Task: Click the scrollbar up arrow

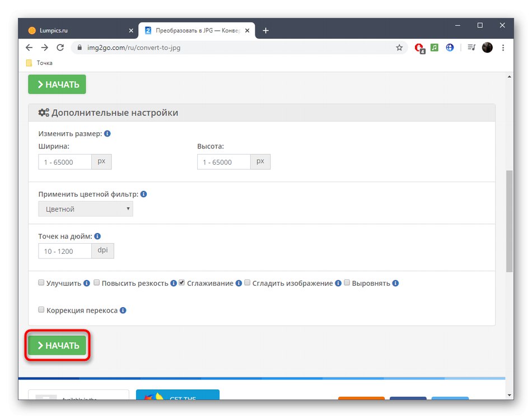Action: pos(509,77)
